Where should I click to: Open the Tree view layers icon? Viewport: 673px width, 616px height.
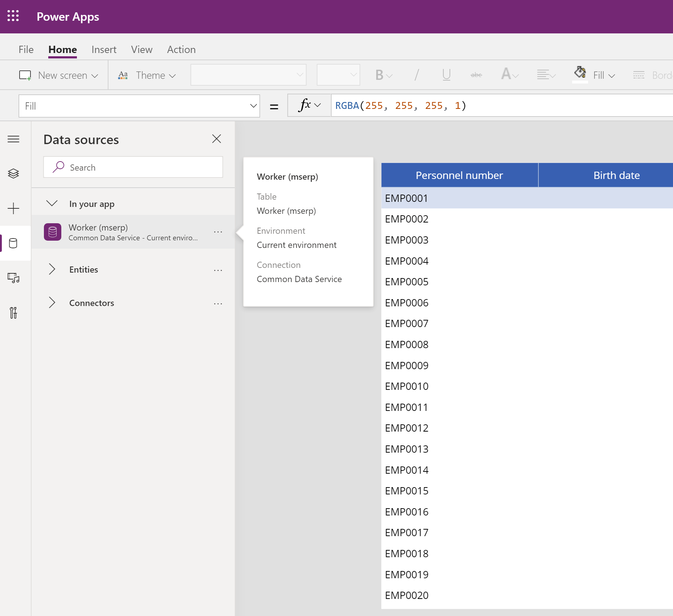tap(13, 174)
